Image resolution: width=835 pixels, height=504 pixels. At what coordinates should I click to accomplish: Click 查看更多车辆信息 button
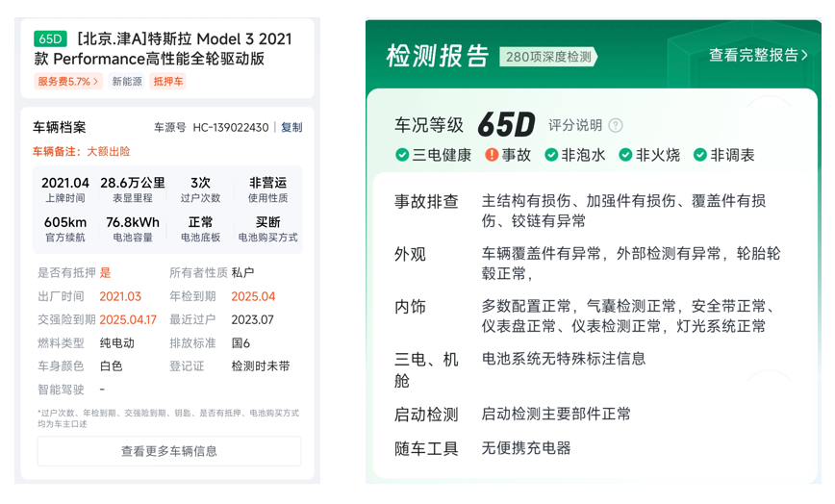[x=168, y=450]
